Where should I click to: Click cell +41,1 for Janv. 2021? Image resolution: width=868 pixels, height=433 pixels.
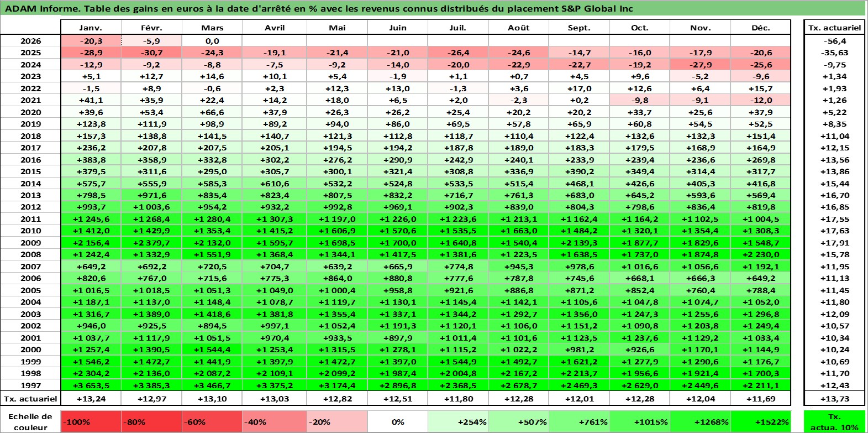[91, 100]
